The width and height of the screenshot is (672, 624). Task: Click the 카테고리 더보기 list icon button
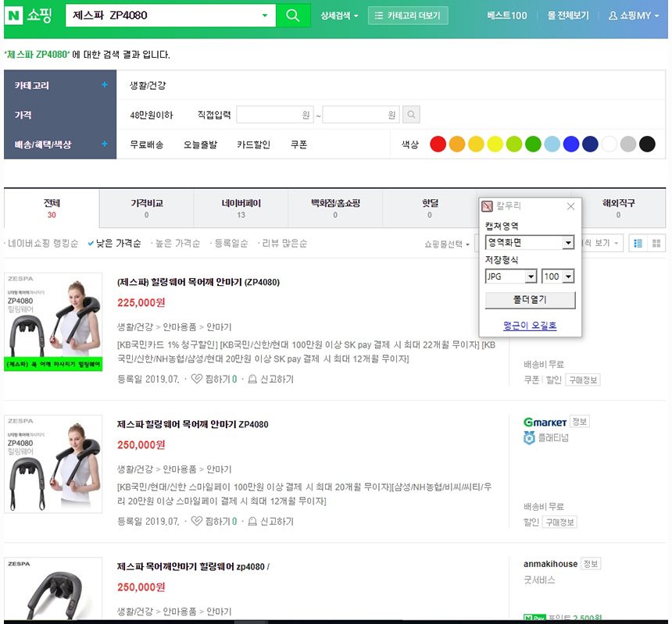coord(408,16)
